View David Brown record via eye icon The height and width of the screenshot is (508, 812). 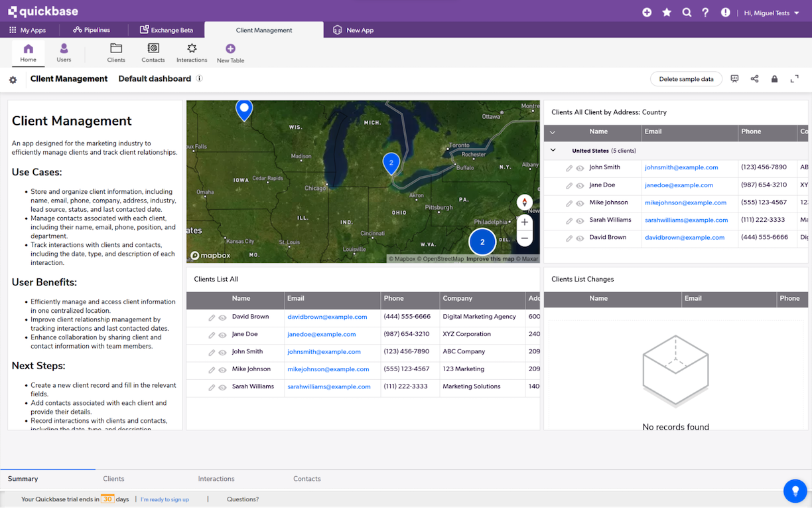(x=223, y=318)
